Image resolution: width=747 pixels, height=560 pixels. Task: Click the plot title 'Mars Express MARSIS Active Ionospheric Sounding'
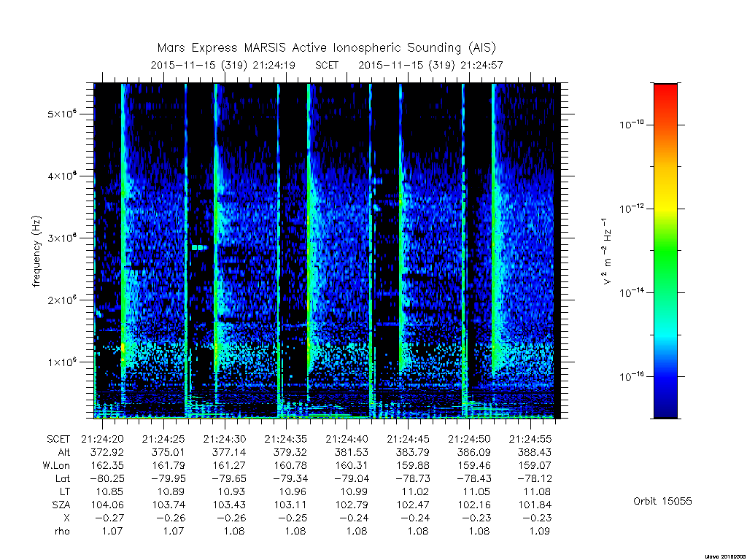pyautogui.click(x=309, y=48)
